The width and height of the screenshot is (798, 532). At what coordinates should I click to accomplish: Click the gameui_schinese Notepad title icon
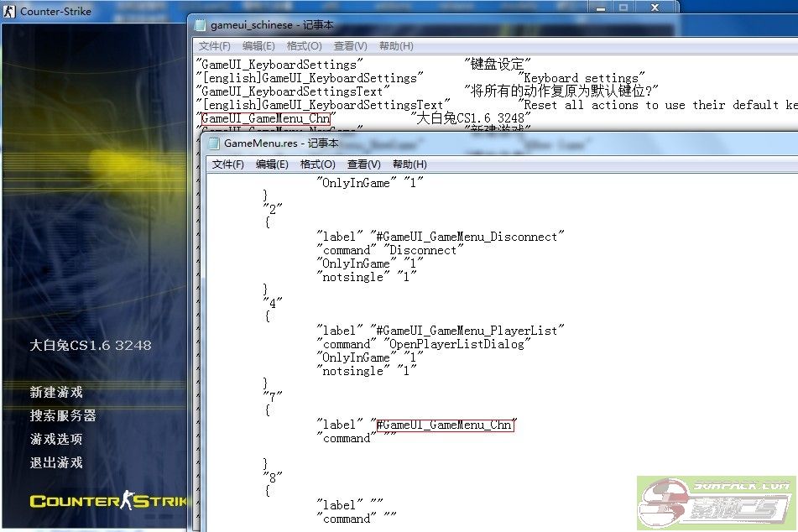pyautogui.click(x=198, y=25)
